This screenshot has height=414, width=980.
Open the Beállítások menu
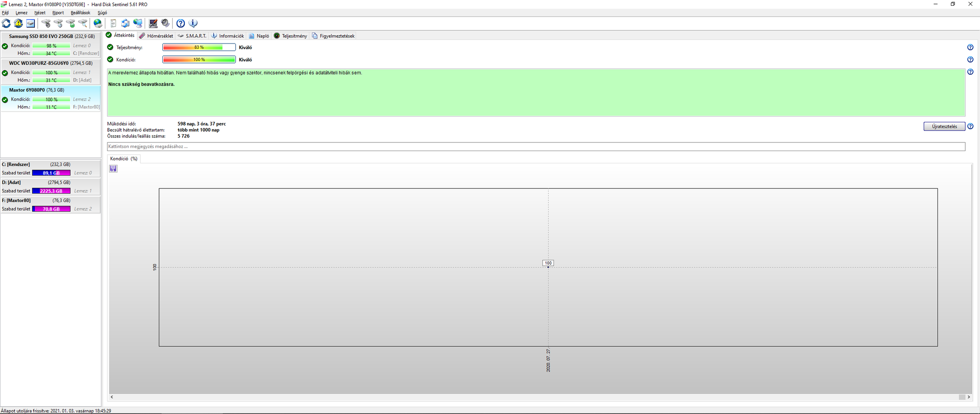point(80,13)
